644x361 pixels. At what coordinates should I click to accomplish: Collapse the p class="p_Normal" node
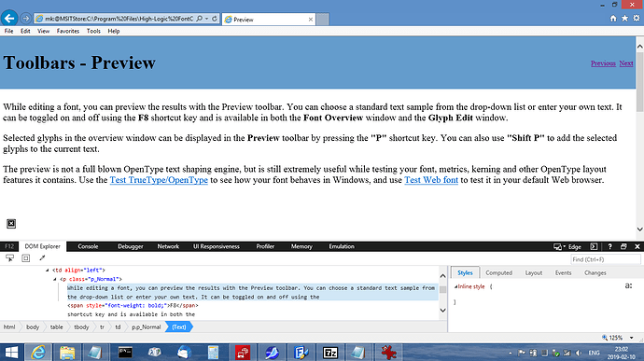[x=55, y=279]
